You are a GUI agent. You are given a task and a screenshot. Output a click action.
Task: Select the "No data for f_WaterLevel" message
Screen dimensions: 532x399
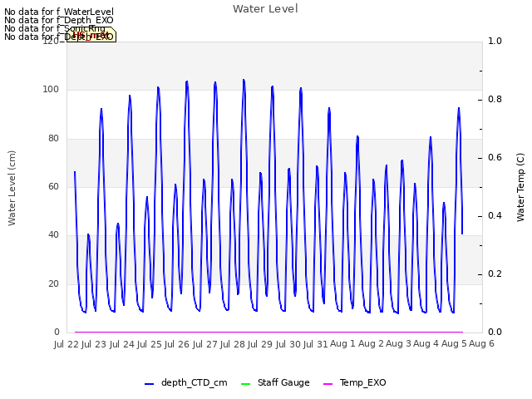coord(59,12)
